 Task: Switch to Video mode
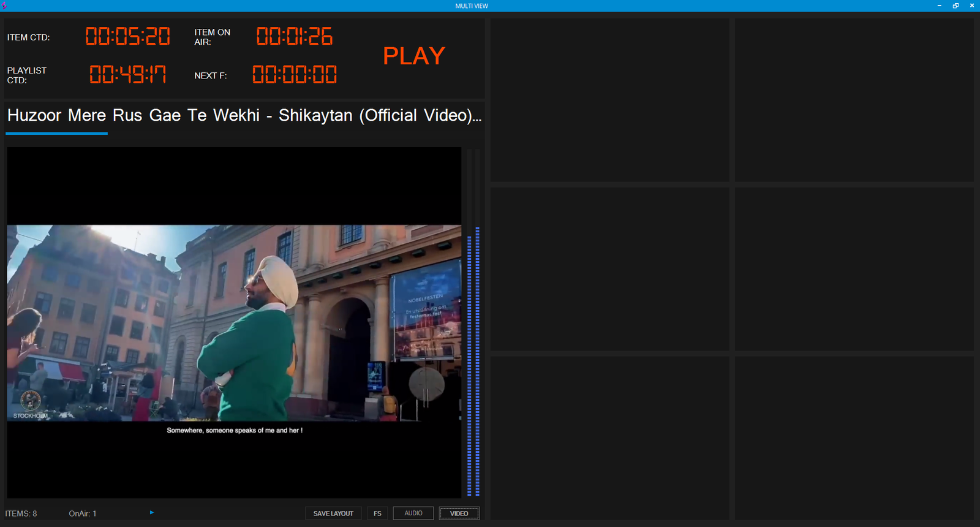click(459, 514)
